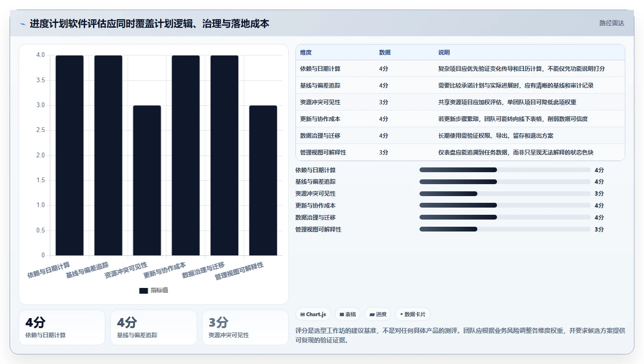644x364 pixels.
Task: Open the 3分 资源冲突可见性 stat card
Action: pyautogui.click(x=245, y=327)
